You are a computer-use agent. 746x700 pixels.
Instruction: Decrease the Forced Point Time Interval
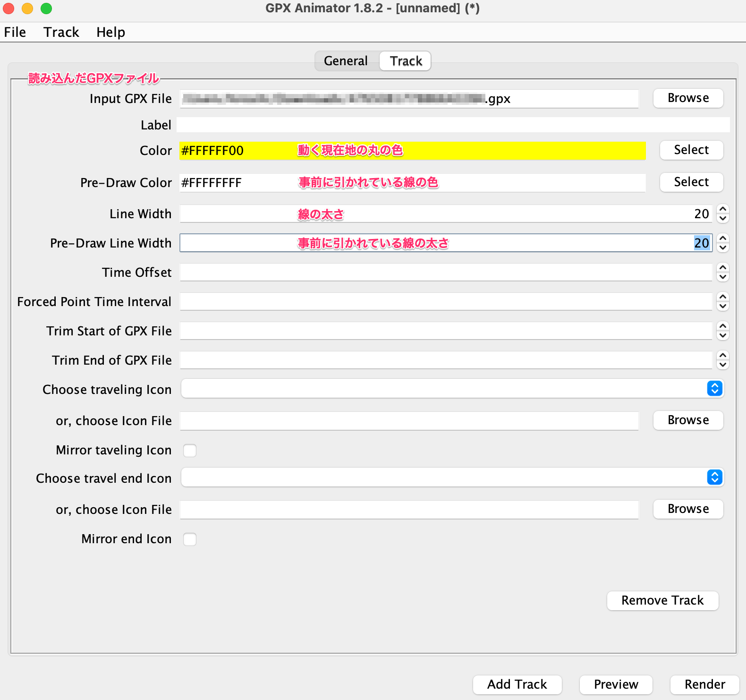pos(722,307)
